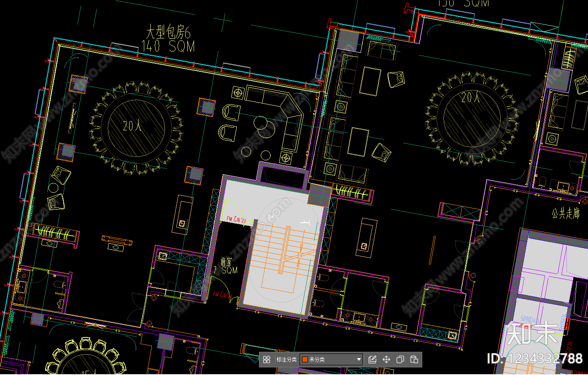This screenshot has width=588, height=375.
Task: Click the 140 SQM area label
Action: (168, 46)
